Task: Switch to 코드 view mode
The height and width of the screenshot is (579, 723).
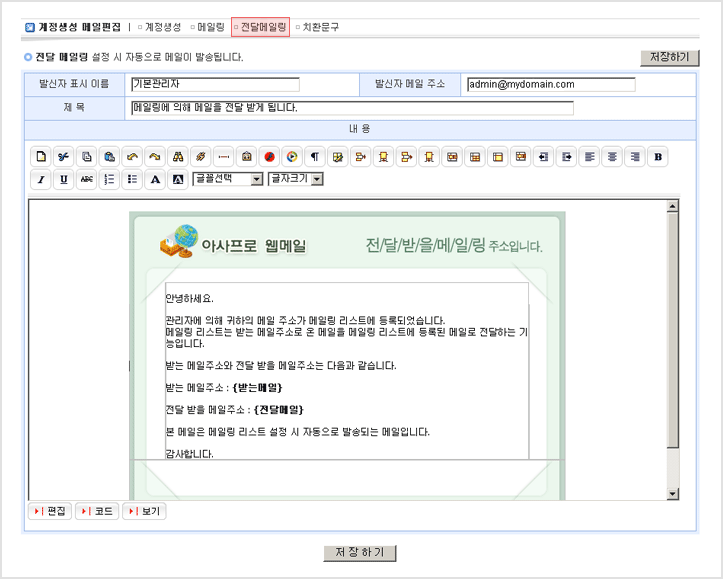Action: pos(97,511)
